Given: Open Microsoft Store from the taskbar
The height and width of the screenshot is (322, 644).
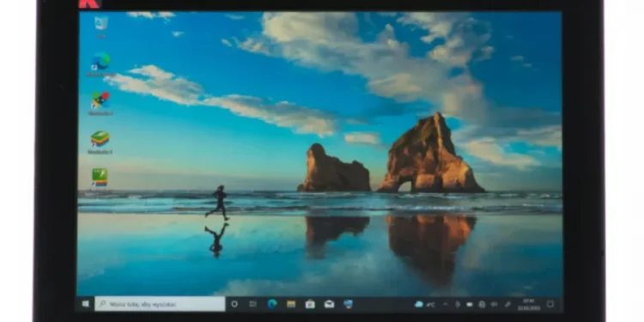Looking at the screenshot, I should click(310, 304).
